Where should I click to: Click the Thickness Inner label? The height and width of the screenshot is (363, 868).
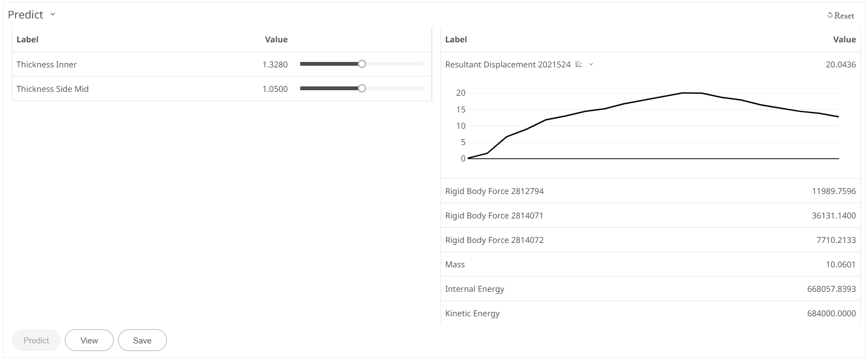47,65
